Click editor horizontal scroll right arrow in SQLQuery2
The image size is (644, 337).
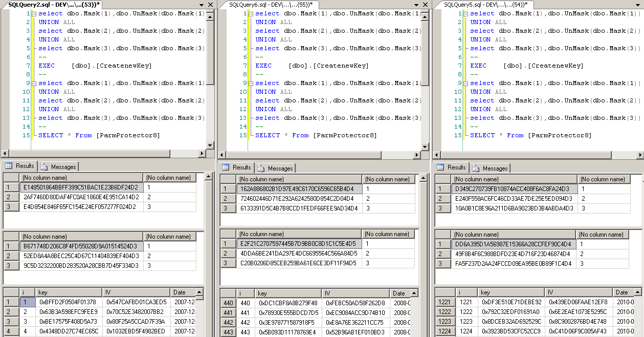coord(202,153)
